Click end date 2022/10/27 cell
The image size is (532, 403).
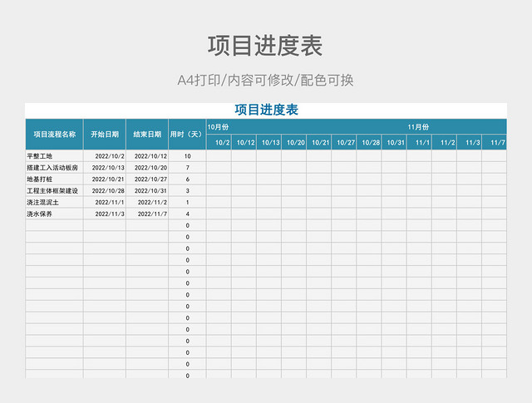(x=147, y=179)
